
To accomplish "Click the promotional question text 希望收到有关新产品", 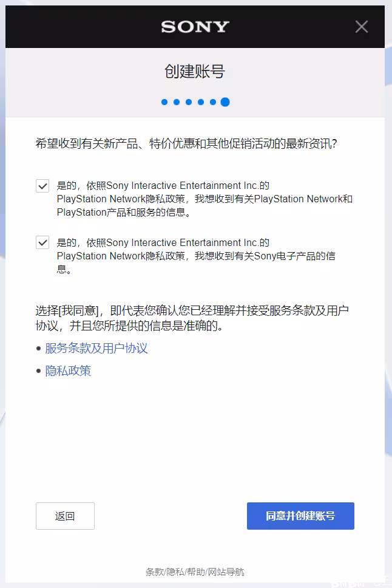I will coord(186,143).
